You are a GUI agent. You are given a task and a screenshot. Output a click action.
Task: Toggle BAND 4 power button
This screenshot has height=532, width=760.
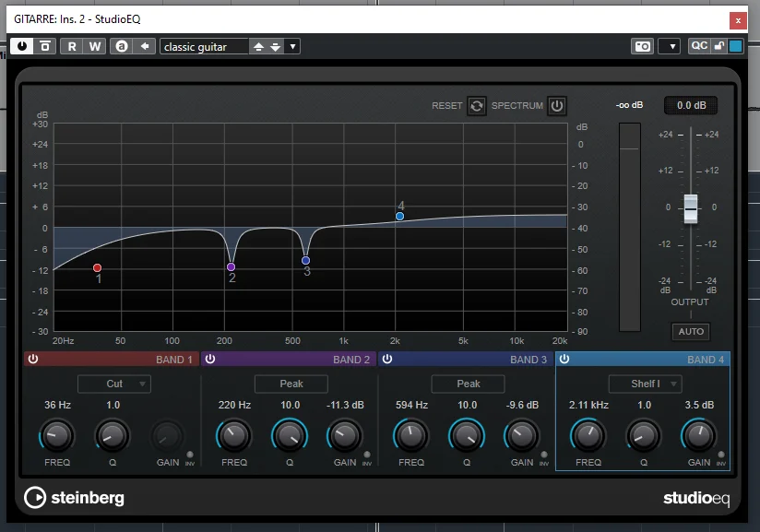[x=564, y=359]
